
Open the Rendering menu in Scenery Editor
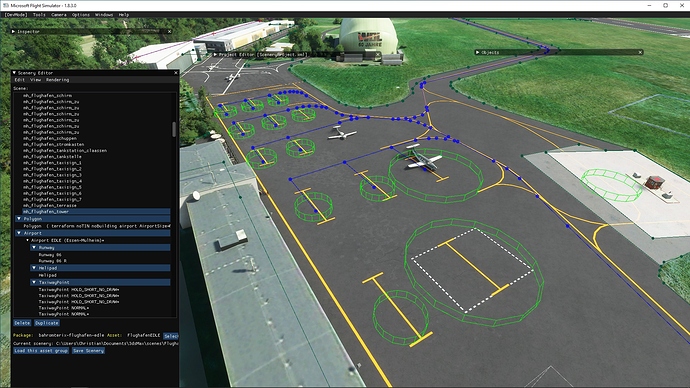58,80
